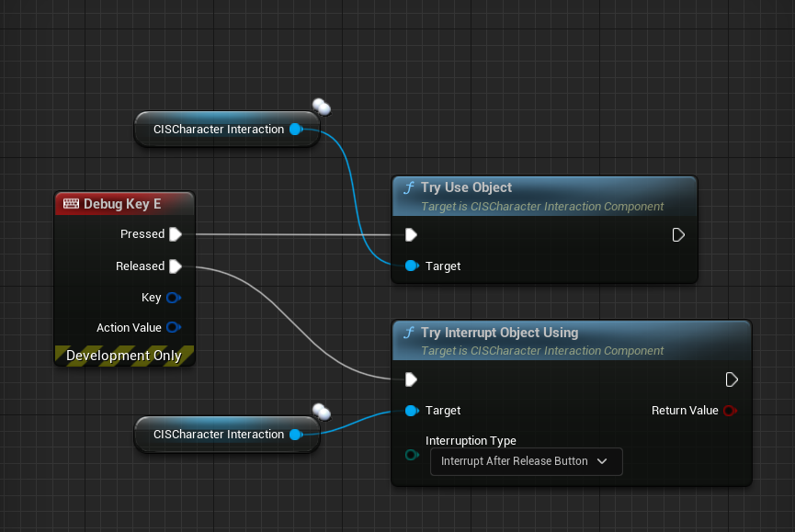Viewport: 795px width, 532px height.
Task: Select the upper CISCharacter Interaction variable node
Action: pyautogui.click(x=218, y=130)
